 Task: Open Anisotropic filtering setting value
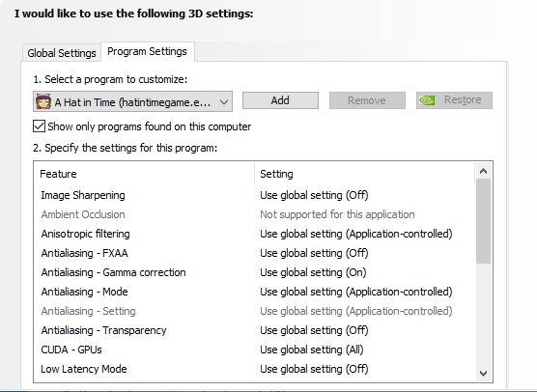pyautogui.click(x=356, y=234)
